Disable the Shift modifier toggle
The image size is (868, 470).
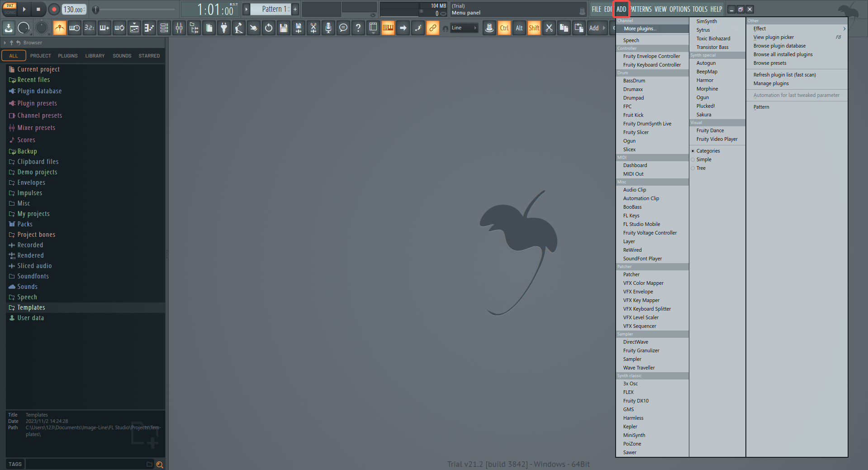[x=534, y=28]
